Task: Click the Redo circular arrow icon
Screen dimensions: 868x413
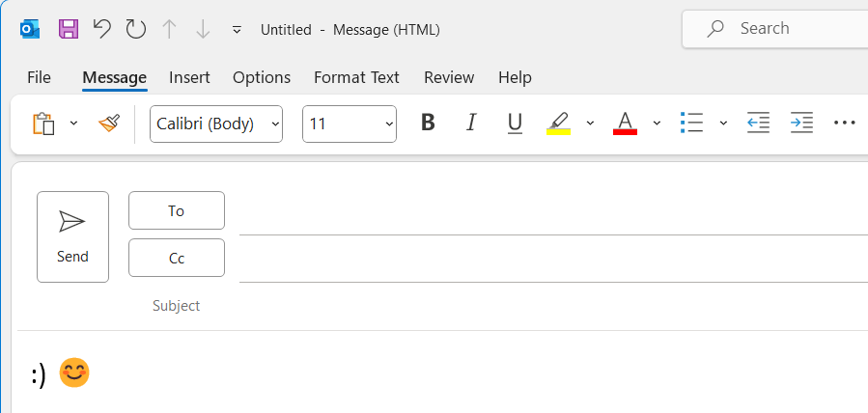Action: tap(135, 29)
